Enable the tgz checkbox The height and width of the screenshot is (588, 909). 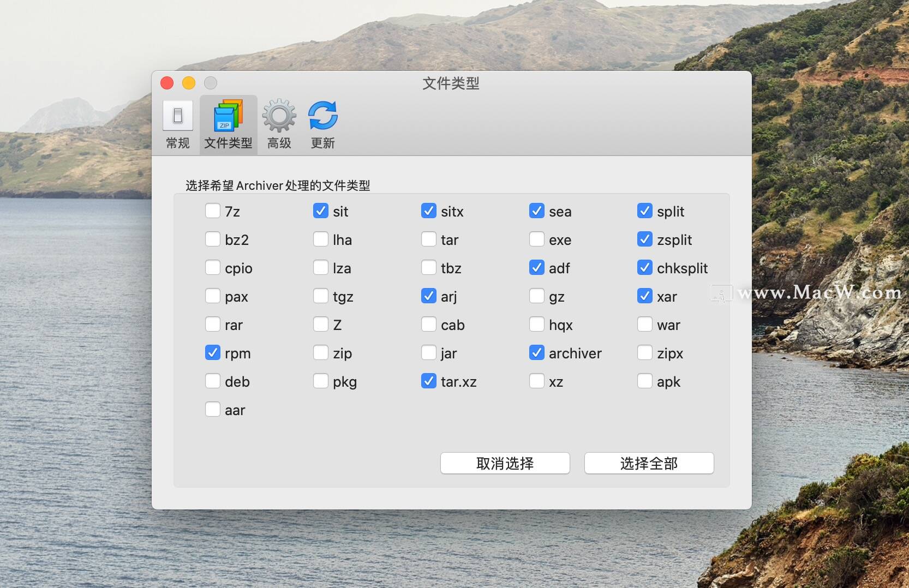coord(321,296)
